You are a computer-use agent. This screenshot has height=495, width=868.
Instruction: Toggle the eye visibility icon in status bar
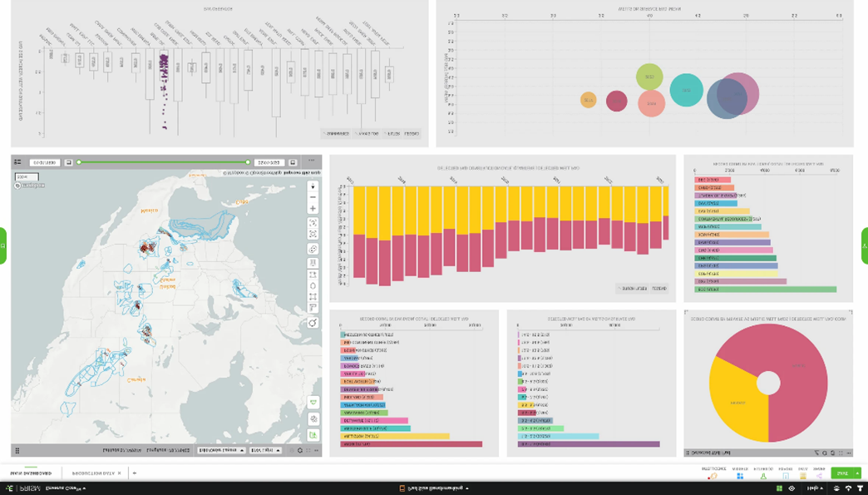pyautogui.click(x=792, y=488)
